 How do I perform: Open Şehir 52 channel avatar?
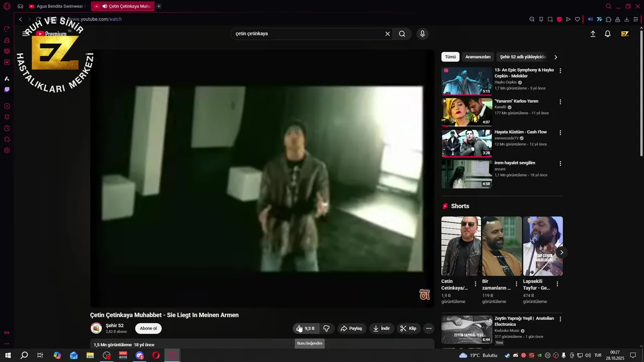[x=96, y=328]
